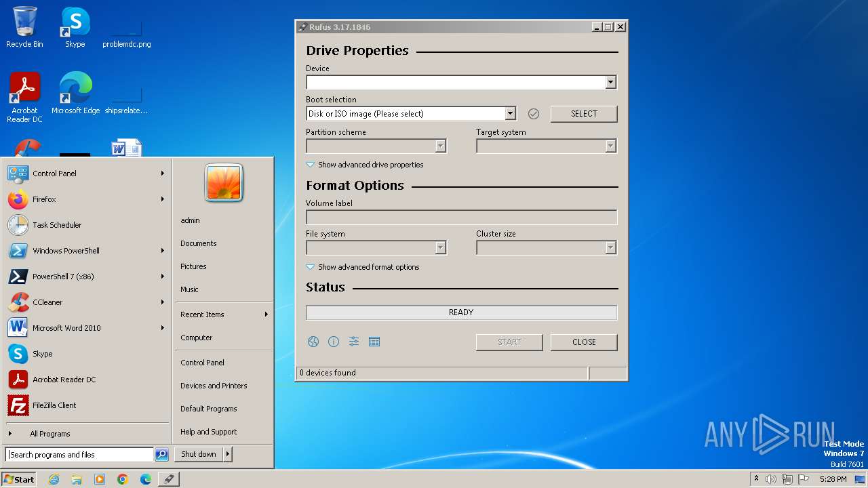Launch Chrome from the taskbar
The image size is (868, 488).
(123, 479)
